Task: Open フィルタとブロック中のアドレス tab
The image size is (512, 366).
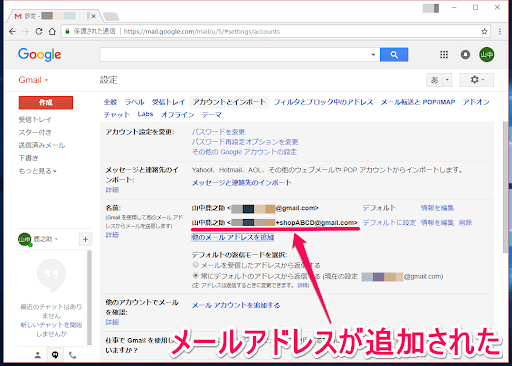Action: 323,102
